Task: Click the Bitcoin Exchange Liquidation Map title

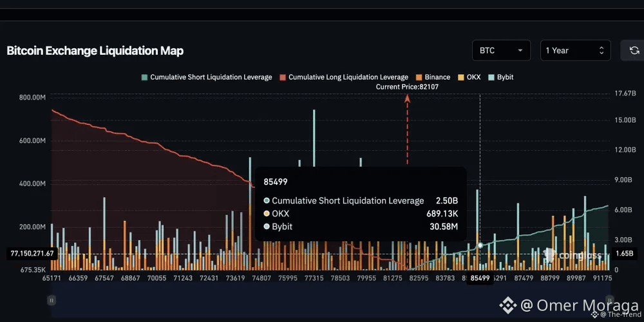Action: (95, 51)
